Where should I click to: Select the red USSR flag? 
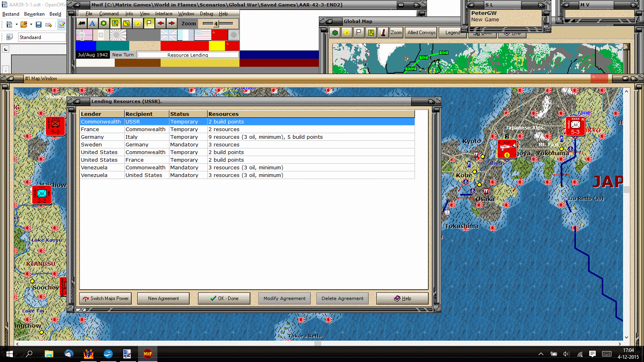(219, 35)
